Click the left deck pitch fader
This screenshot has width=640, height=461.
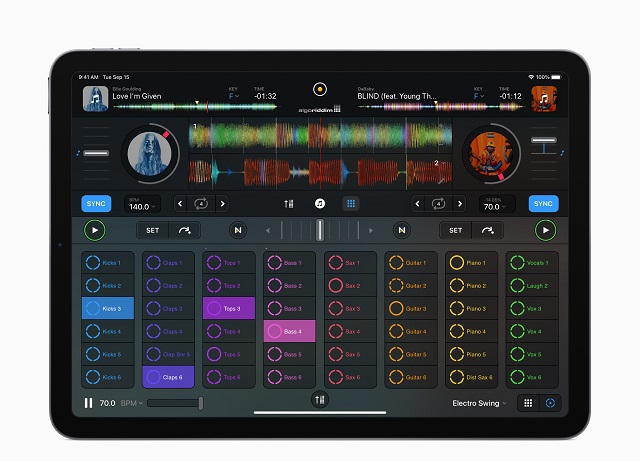pyautogui.click(x=96, y=153)
